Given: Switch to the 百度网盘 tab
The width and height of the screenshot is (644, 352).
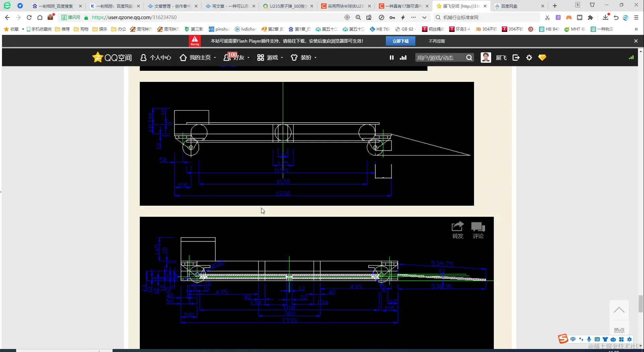Looking at the screenshot, I should [x=519, y=6].
